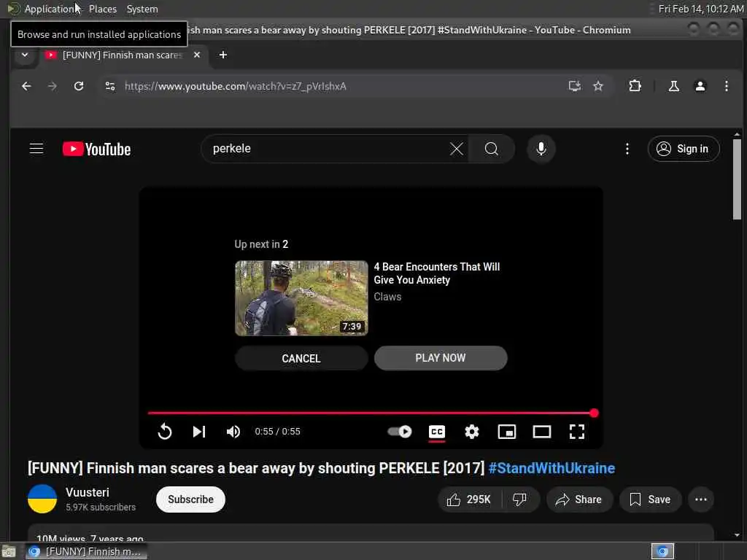Click the Chromium task in bottom taskbar

coord(86,551)
